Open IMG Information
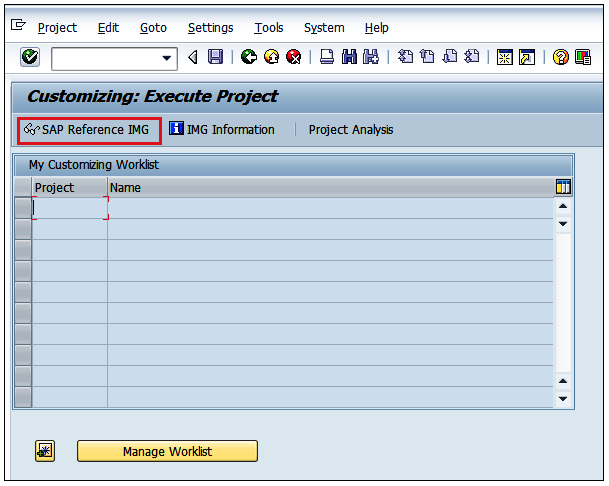The height and width of the screenshot is (486, 609). coord(222,130)
